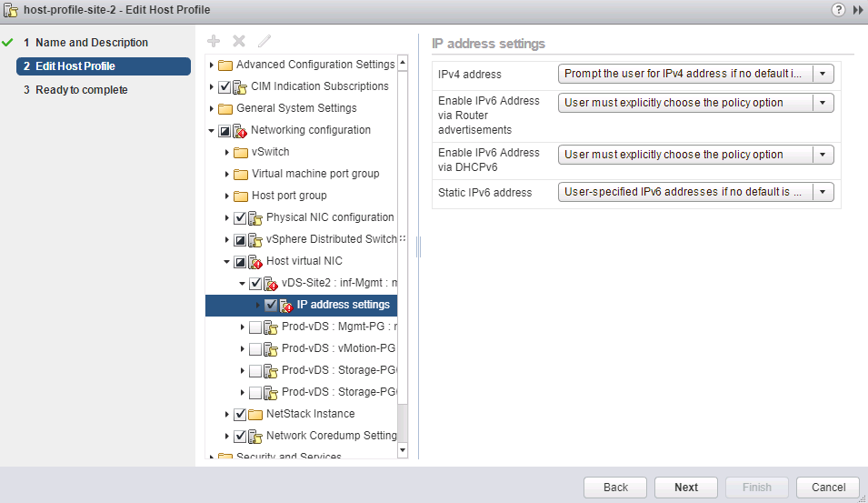Go to the Name and Description step
The height and width of the screenshot is (503, 868).
91,43
